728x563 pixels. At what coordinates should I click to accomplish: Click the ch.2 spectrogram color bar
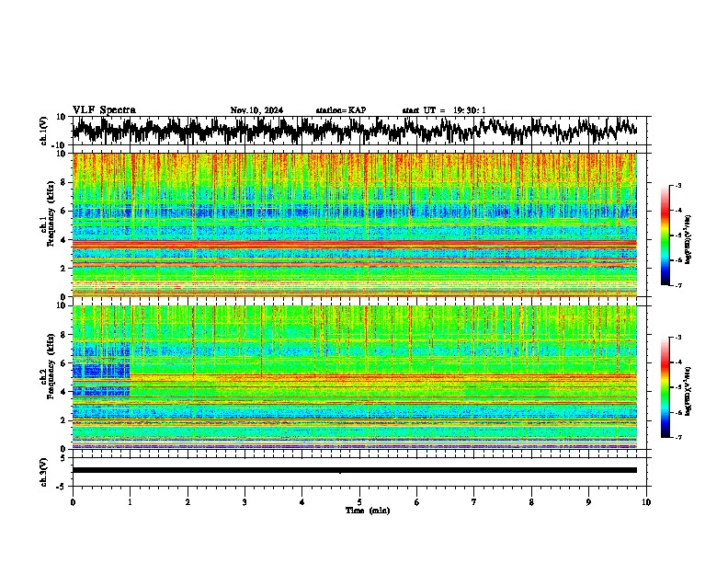(665, 387)
